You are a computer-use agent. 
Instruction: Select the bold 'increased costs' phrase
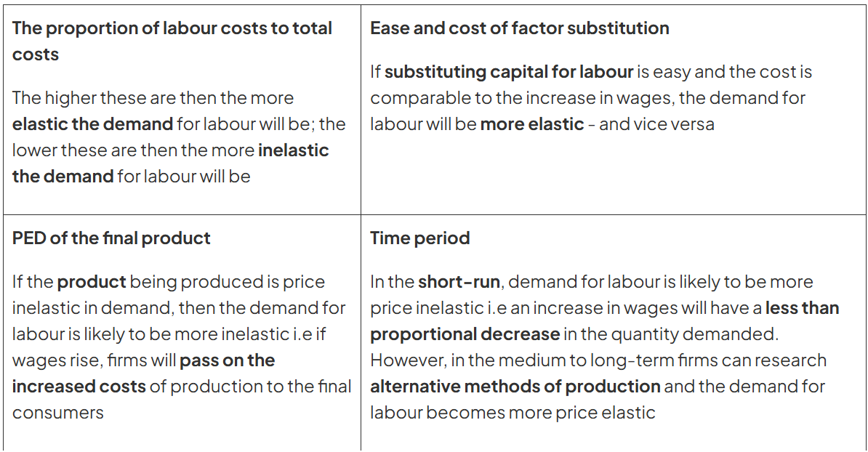point(79,387)
